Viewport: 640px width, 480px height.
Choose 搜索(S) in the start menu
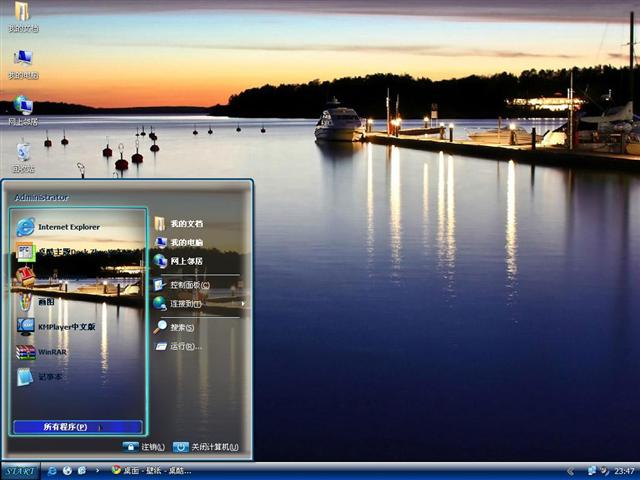click(x=180, y=327)
